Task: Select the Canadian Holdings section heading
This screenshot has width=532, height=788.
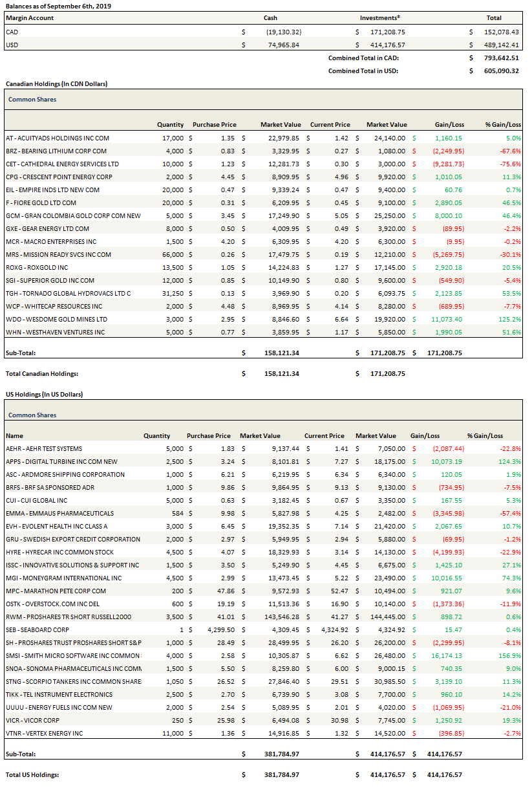Action: [56, 84]
